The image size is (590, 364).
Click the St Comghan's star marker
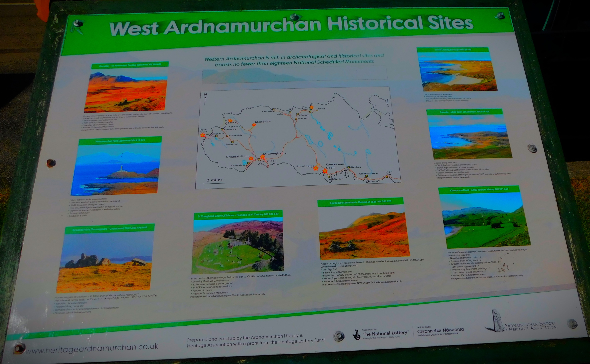coord(263,157)
